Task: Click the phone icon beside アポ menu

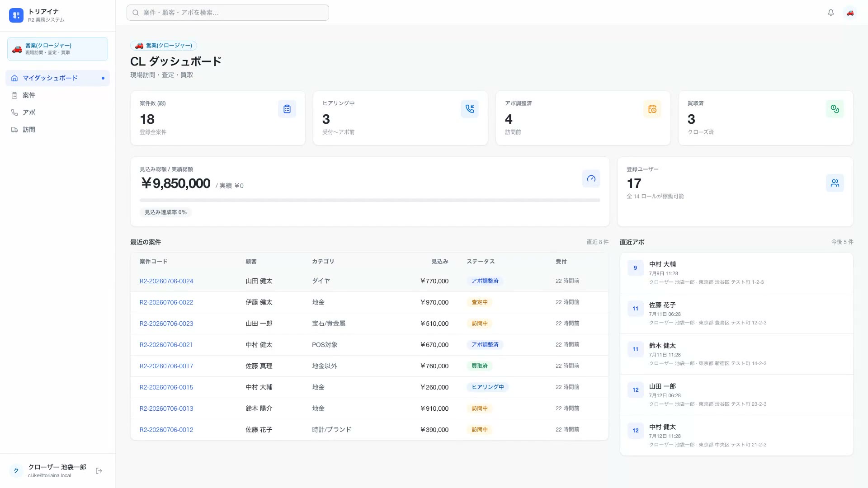Action: pyautogui.click(x=14, y=113)
